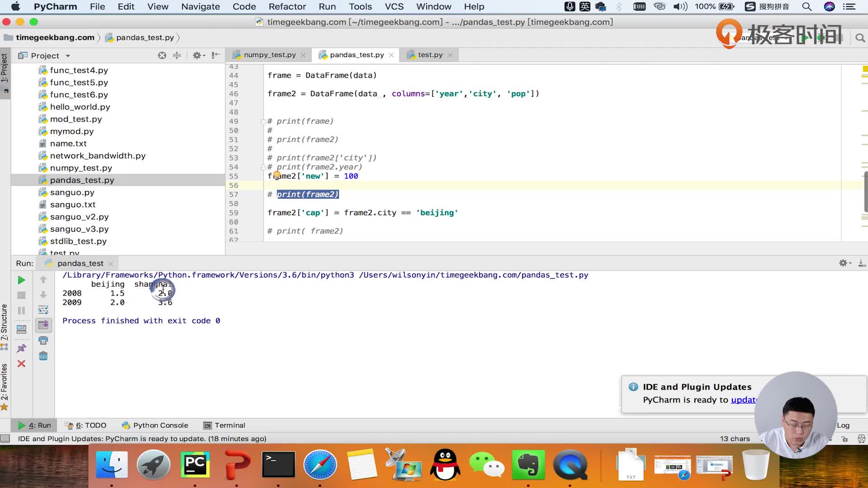
Task: Open Run panel gear settings dropdown
Action: [844, 263]
